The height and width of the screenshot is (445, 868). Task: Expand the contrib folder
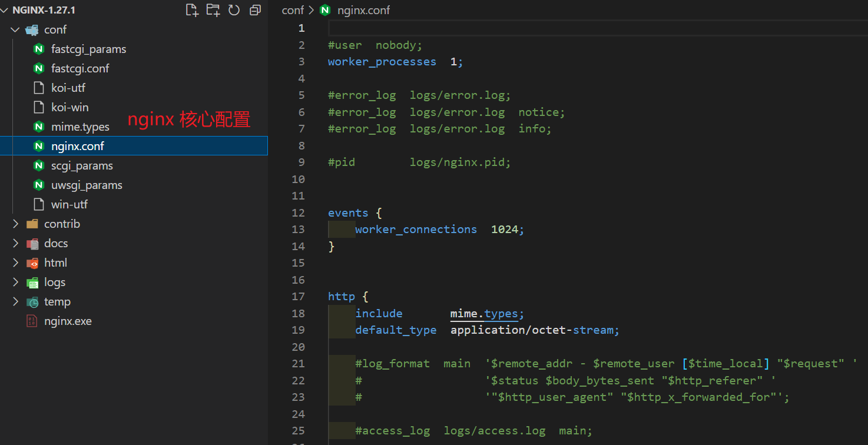pos(15,224)
